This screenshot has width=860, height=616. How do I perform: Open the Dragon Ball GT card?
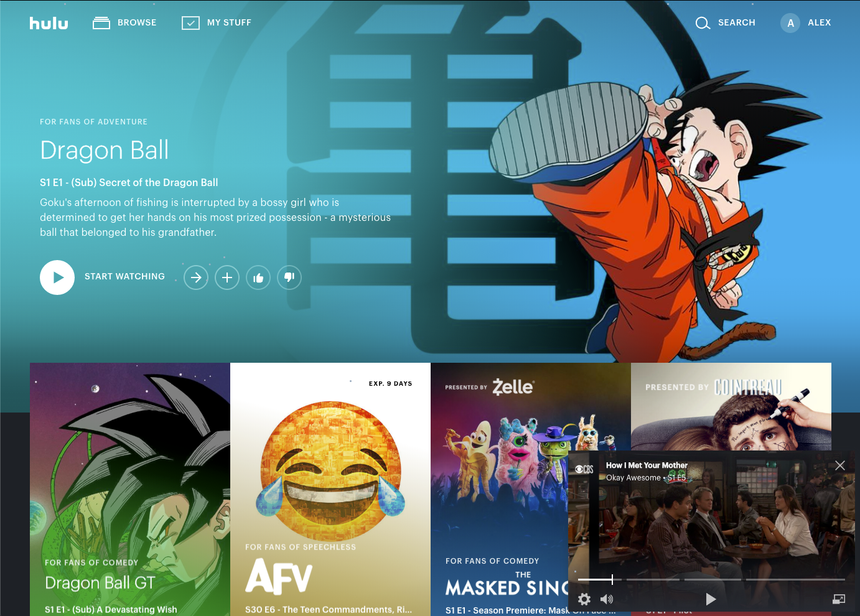point(130,489)
